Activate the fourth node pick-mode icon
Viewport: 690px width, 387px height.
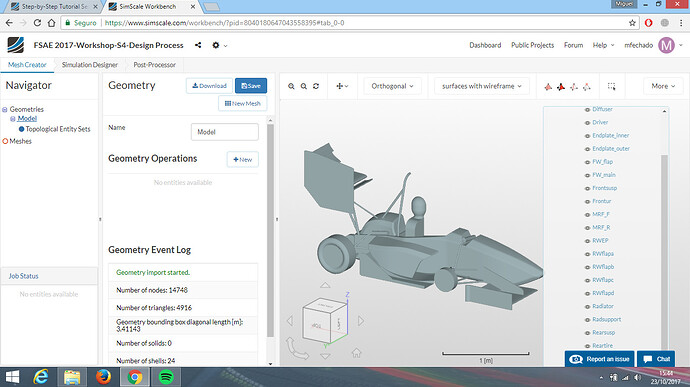(587, 87)
